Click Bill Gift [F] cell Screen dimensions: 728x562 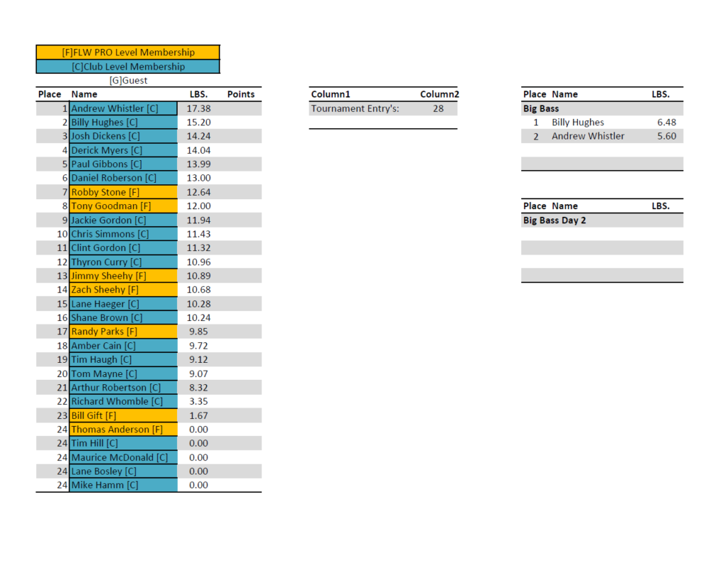point(123,415)
